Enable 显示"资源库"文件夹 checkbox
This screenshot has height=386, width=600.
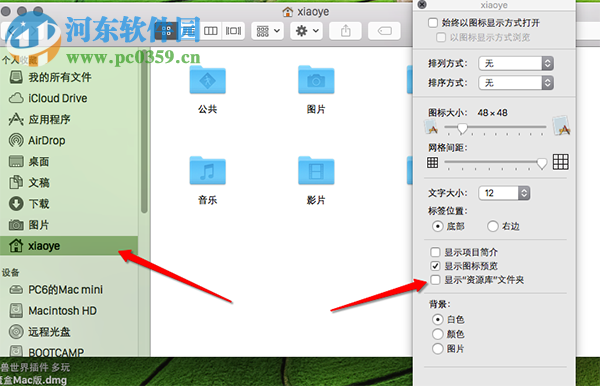(x=435, y=280)
